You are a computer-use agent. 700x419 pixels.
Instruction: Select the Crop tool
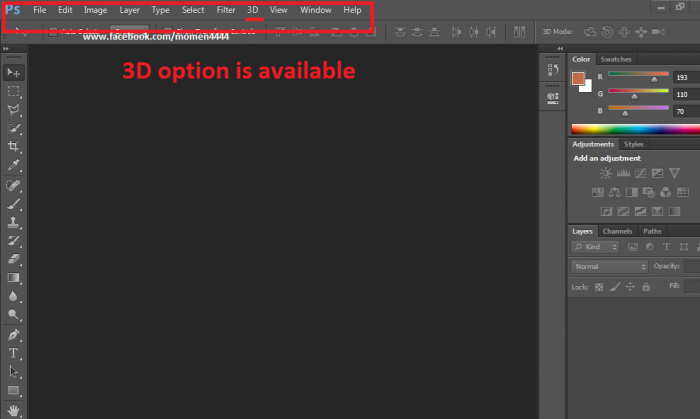(13, 146)
